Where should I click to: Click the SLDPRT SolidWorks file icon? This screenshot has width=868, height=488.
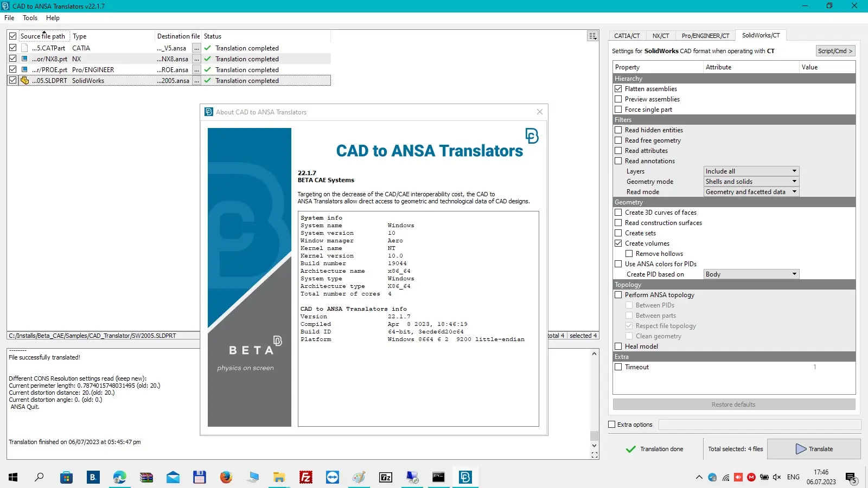pos(24,80)
